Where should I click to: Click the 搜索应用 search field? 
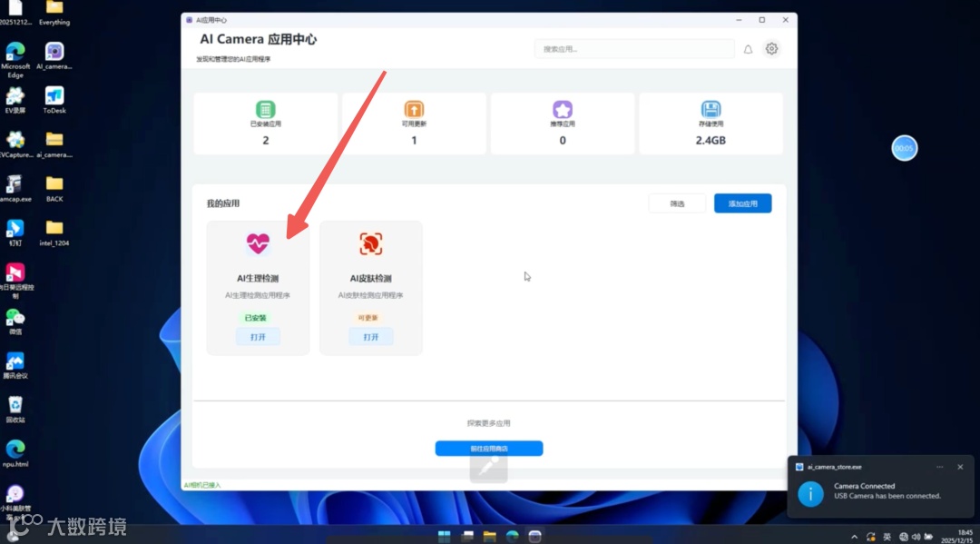click(x=634, y=49)
